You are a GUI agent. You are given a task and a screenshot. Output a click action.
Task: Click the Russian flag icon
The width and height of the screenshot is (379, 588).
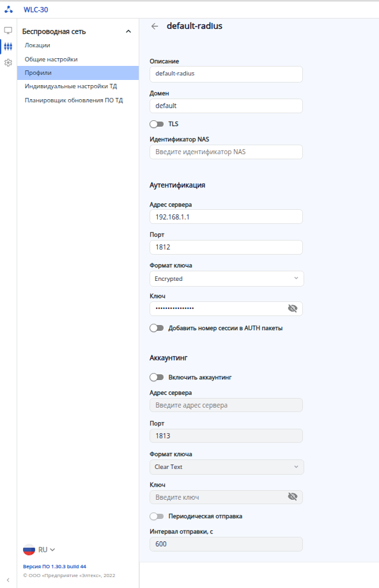29,550
